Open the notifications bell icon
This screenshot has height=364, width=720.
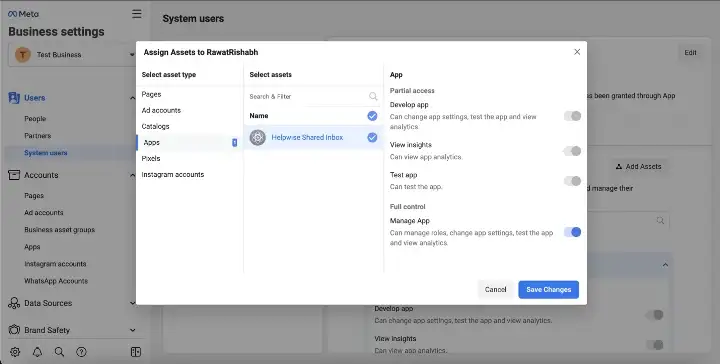(37, 352)
